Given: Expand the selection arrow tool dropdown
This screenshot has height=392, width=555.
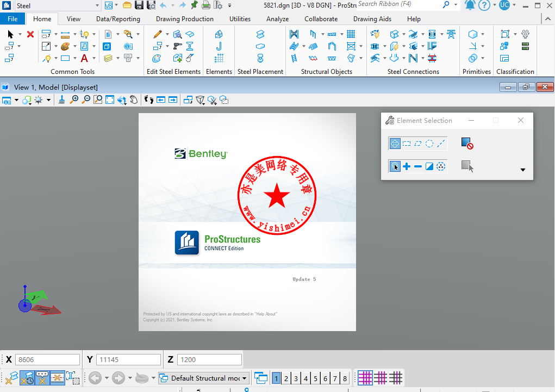Looking at the screenshot, I should point(20,34).
